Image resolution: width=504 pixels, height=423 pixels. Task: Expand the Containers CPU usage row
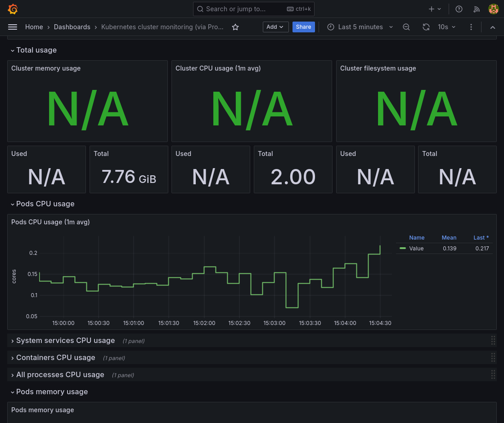(55, 358)
